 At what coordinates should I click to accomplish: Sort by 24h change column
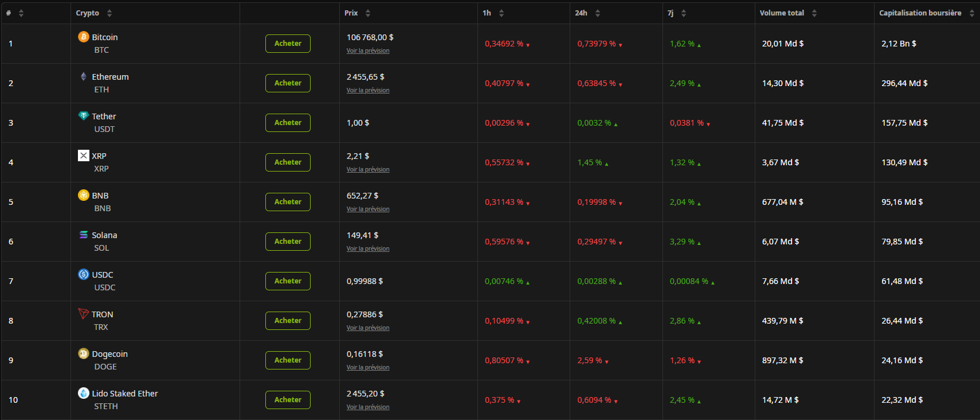[x=598, y=13]
